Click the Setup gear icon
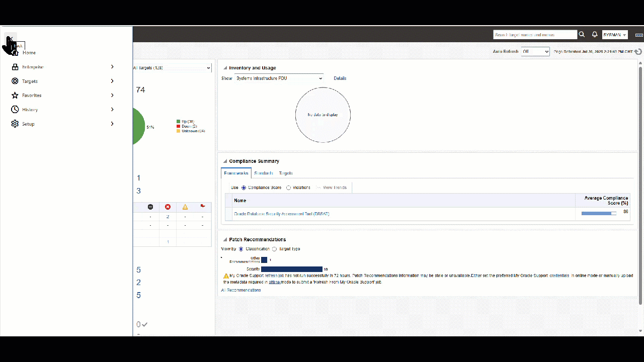 coord(15,124)
